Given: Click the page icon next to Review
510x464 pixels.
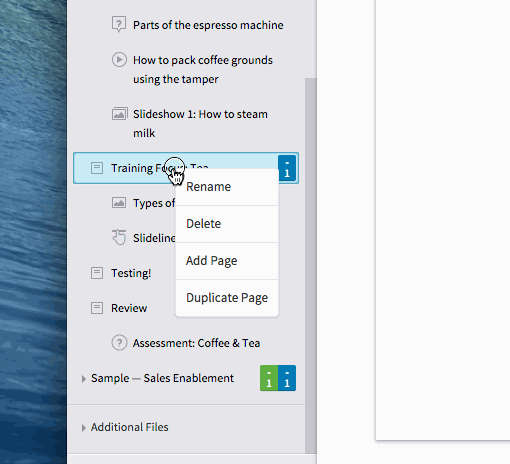Looking at the screenshot, I should point(97,308).
